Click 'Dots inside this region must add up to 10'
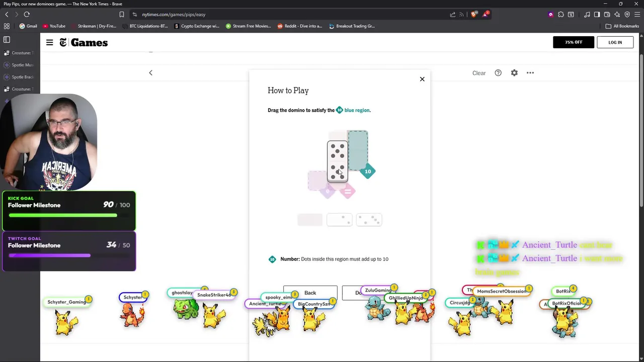Screen dimensions: 644x362 [345, 259]
